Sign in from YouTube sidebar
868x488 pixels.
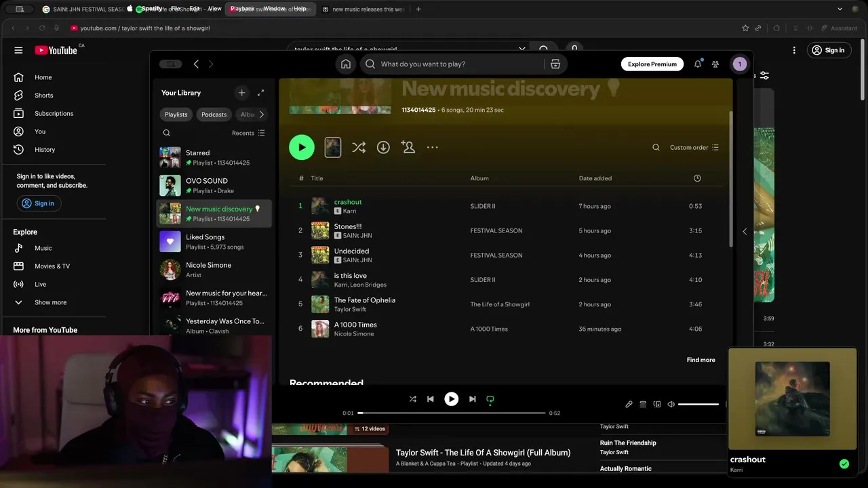[x=39, y=203]
